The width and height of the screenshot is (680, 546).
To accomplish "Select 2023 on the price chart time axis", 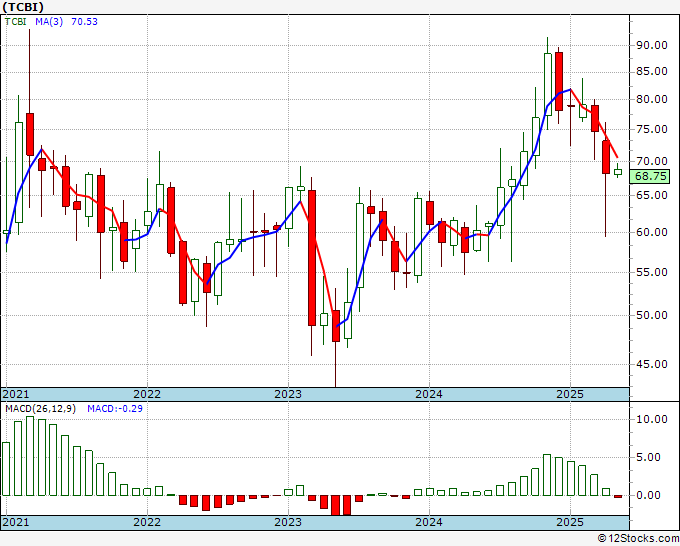I will [288, 394].
